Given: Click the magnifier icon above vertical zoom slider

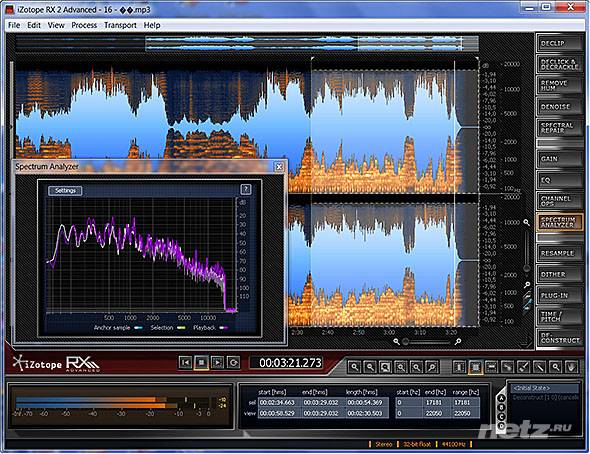Looking at the screenshot, I should (527, 223).
